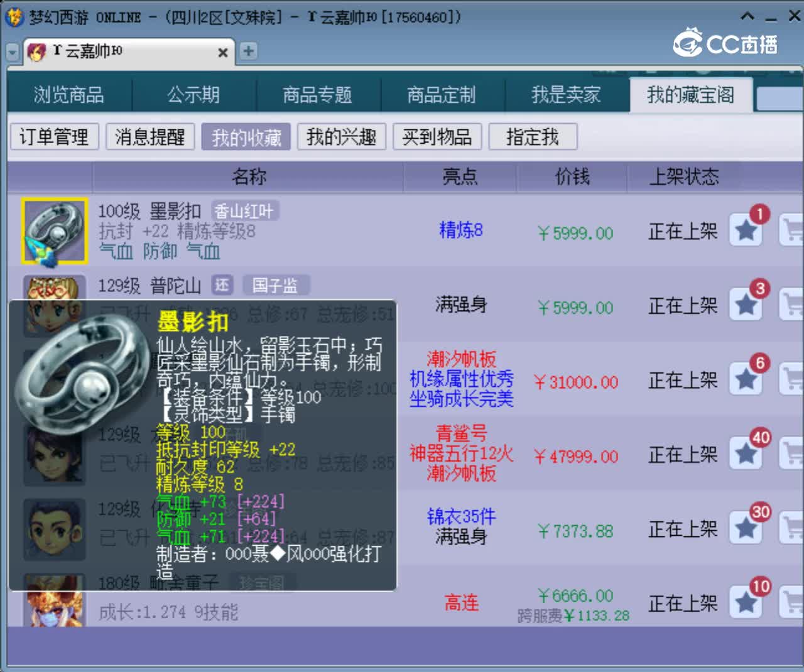Sort by the 亮点 column header
The image size is (804, 672).
460,176
